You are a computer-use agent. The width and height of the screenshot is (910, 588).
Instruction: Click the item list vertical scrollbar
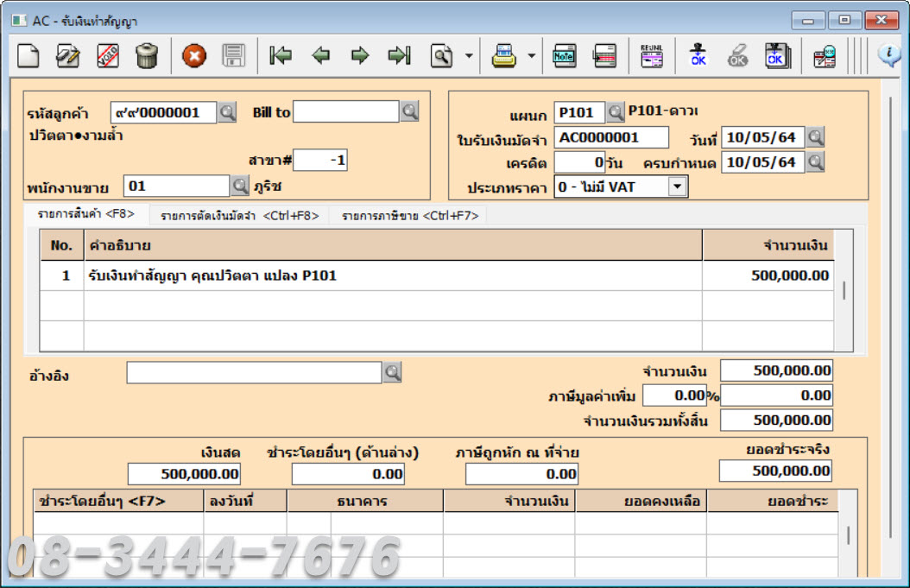[x=844, y=290]
